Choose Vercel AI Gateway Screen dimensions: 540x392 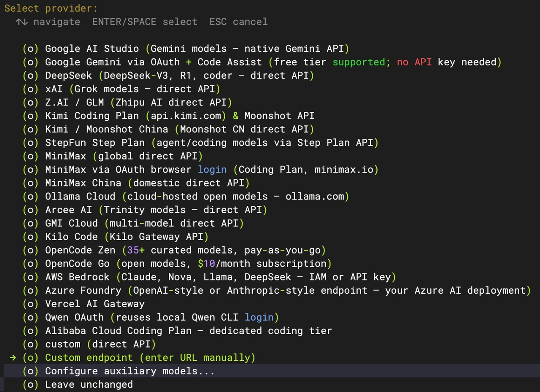84,305
